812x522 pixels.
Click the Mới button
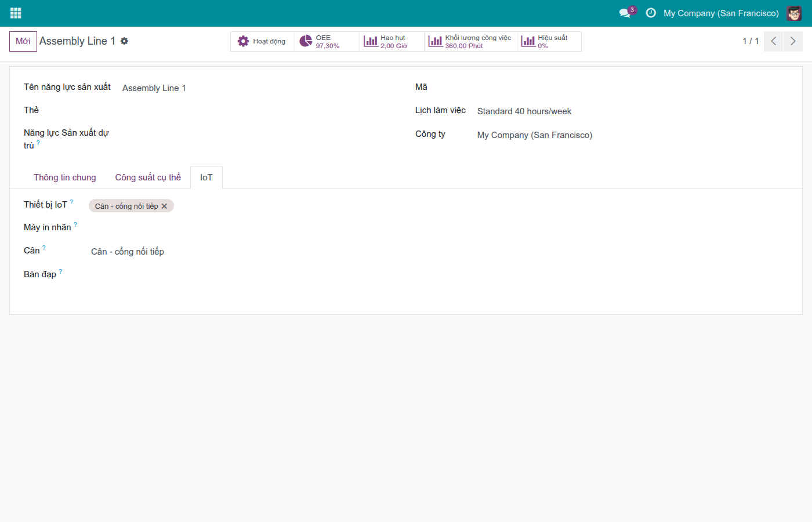(23, 41)
